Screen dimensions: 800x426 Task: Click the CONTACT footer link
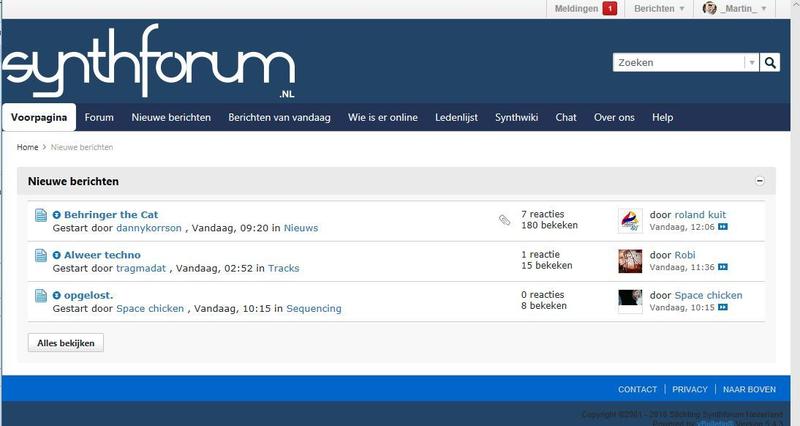637,389
